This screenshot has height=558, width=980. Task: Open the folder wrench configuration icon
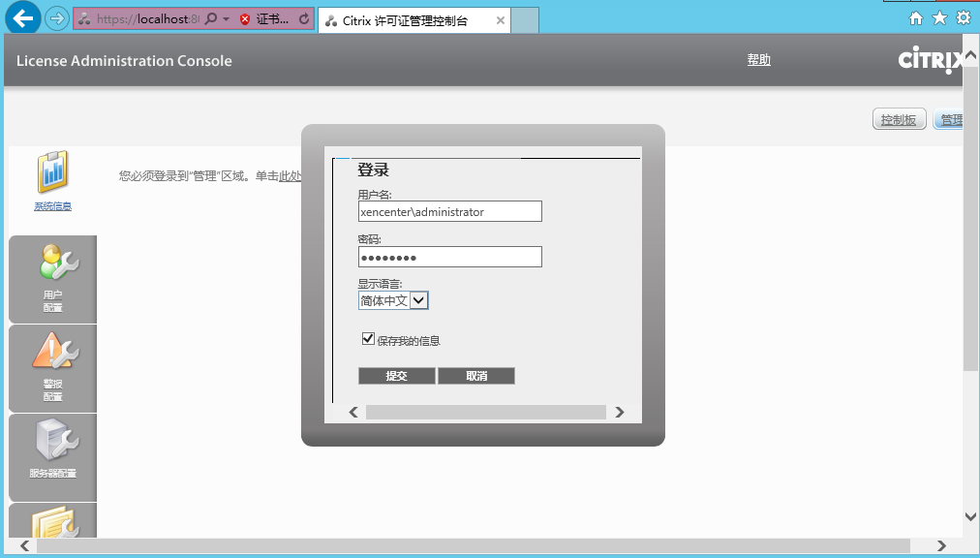point(53,520)
